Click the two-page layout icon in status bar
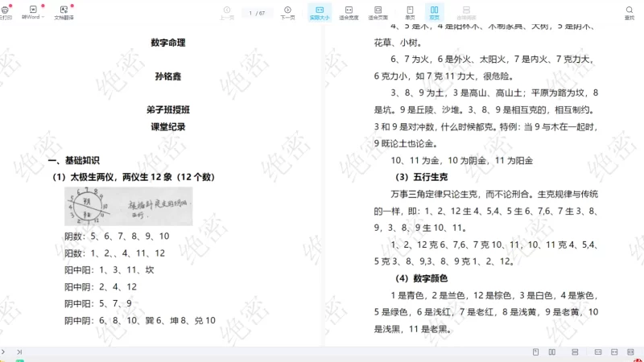 point(551,352)
